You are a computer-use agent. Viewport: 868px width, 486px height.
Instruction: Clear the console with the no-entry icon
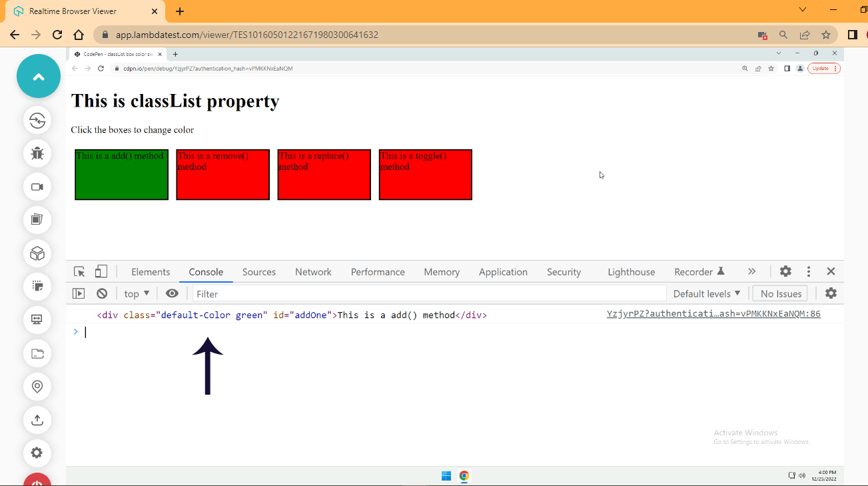(x=101, y=293)
